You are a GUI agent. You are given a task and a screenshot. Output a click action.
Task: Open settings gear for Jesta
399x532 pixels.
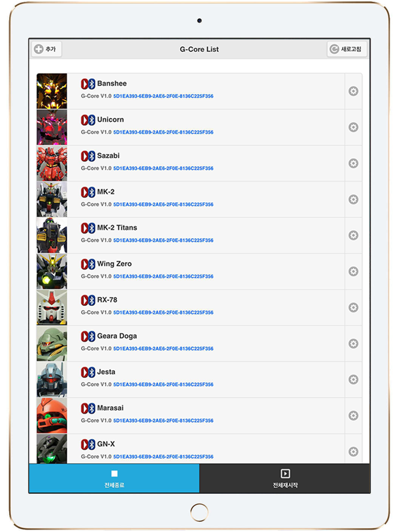tap(353, 380)
